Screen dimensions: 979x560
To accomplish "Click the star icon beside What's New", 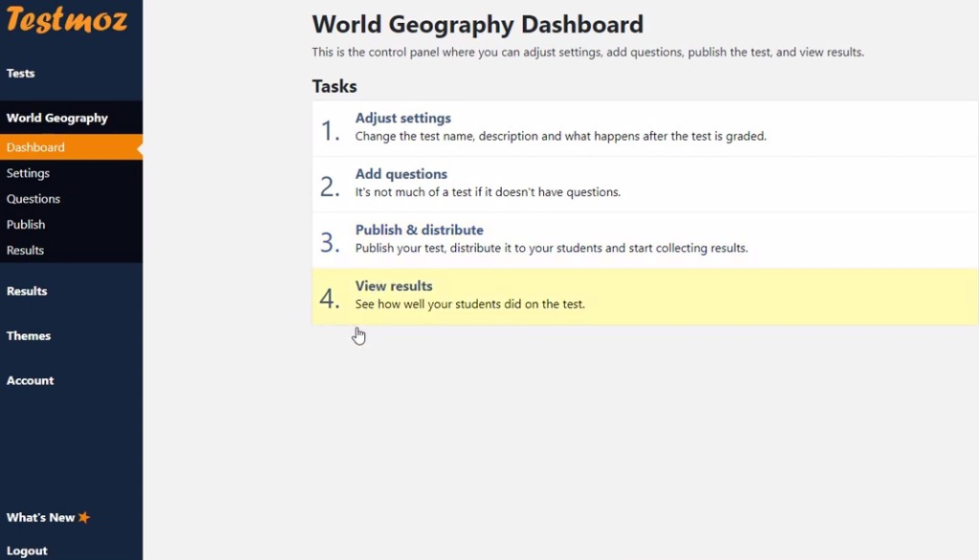I will click(84, 517).
